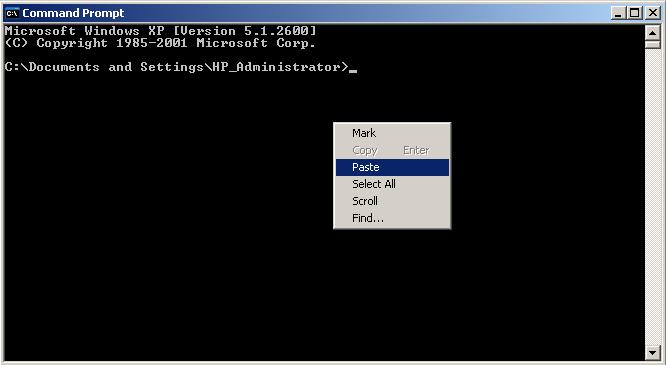Open the Command Prompt title bar icon

click(12, 13)
